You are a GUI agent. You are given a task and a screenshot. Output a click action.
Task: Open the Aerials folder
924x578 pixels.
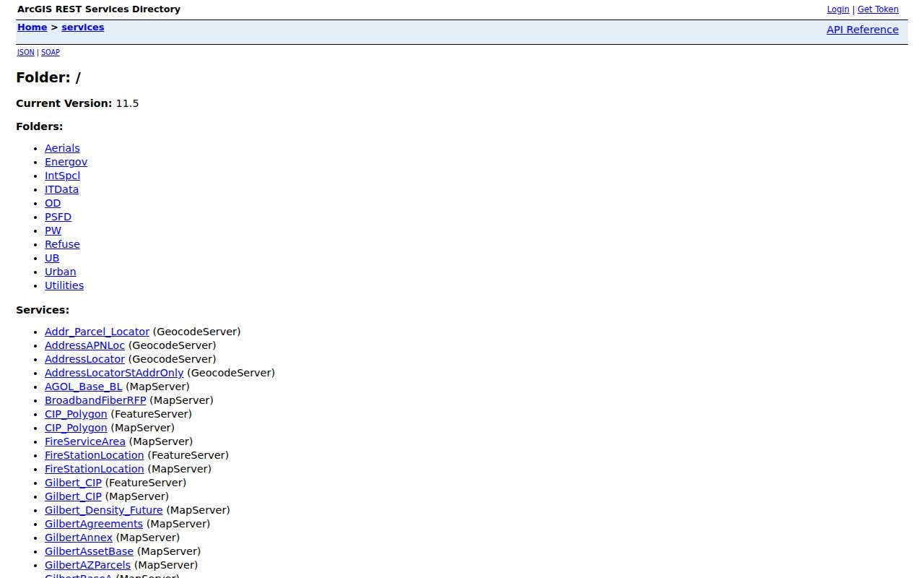pos(62,148)
